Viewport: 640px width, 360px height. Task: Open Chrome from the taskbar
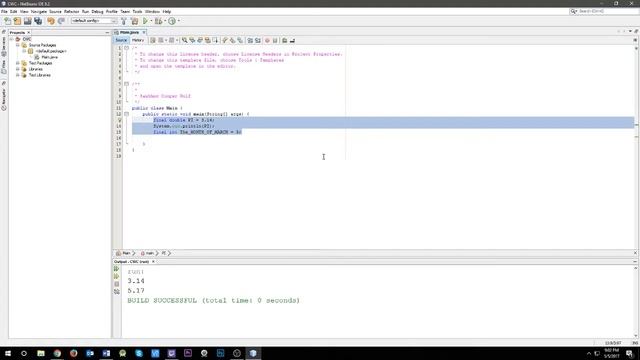tap(57, 353)
